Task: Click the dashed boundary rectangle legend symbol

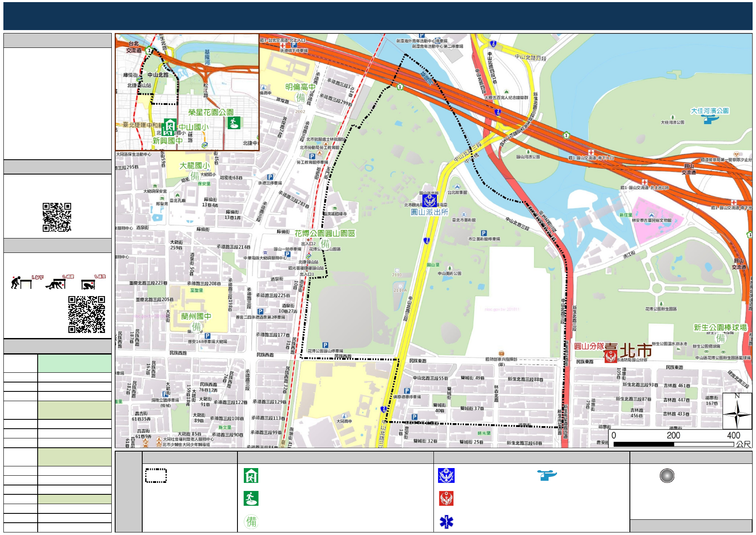Action: [156, 476]
